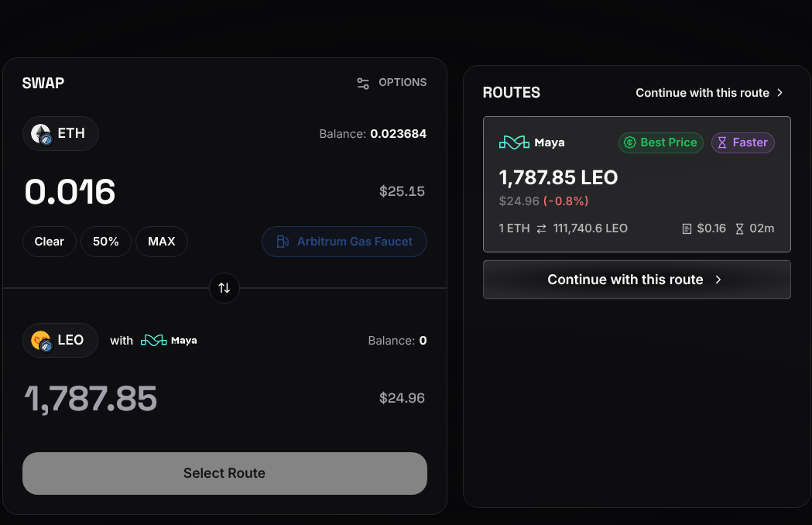Set amount to 50% of balance
This screenshot has width=812, height=525.
point(105,242)
